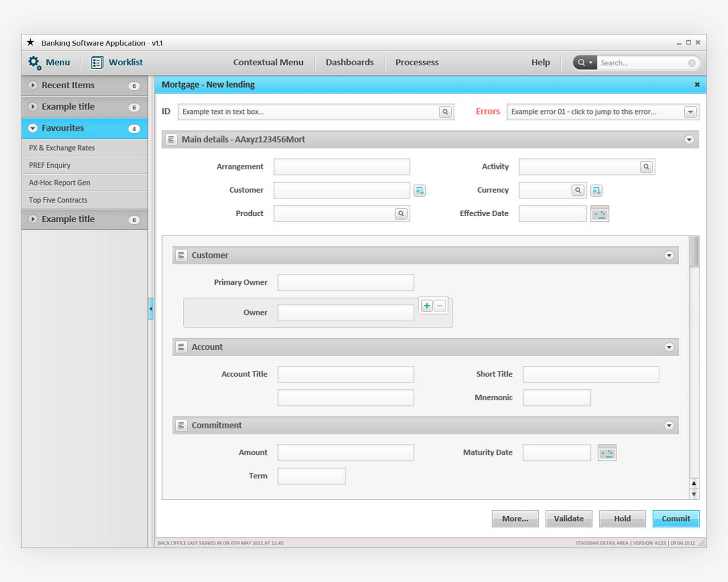The height and width of the screenshot is (582, 728).
Task: Focus the Account Title first input field
Action: [345, 374]
